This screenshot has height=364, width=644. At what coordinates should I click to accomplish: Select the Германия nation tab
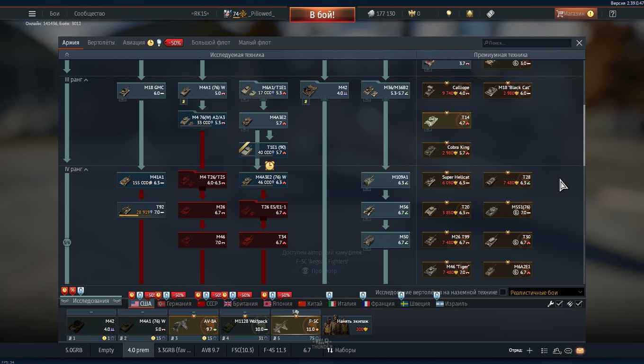pyautogui.click(x=175, y=304)
